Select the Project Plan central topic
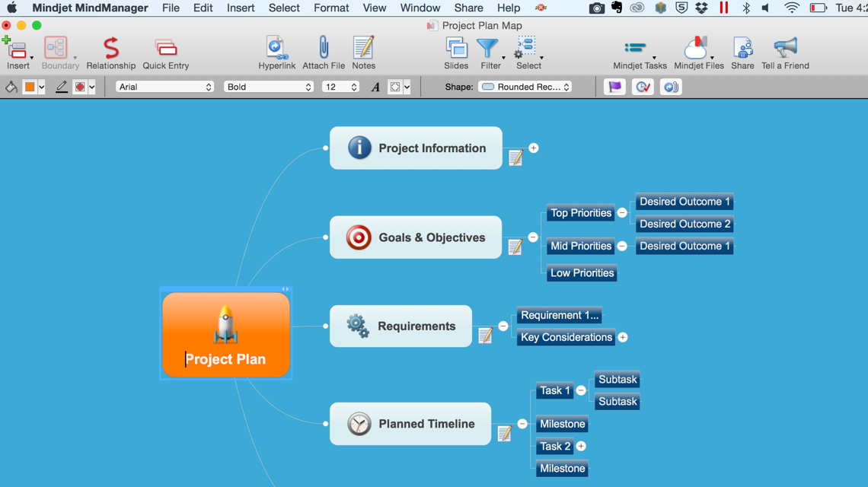Screen dimensions: 868x487 click(x=226, y=335)
